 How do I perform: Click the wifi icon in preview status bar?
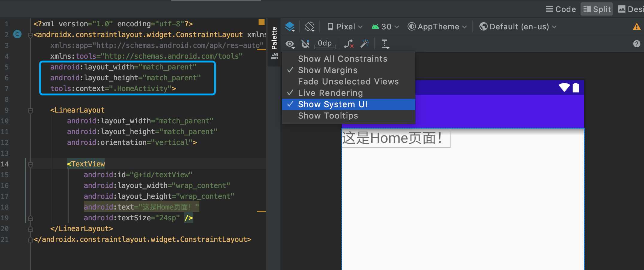(x=564, y=87)
